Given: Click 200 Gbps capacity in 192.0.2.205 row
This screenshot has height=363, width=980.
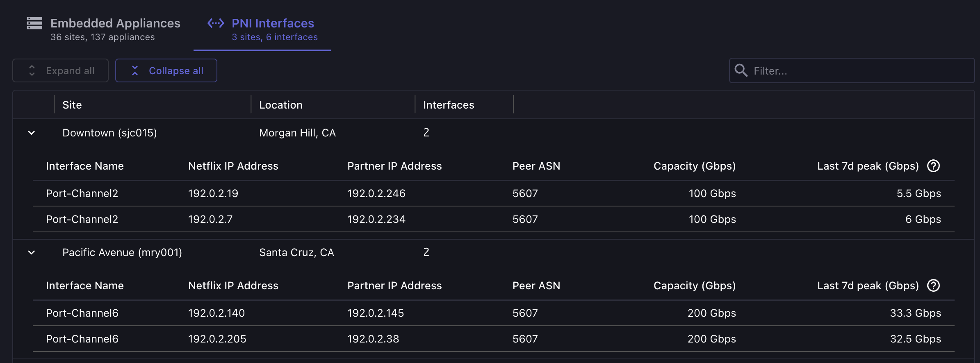Looking at the screenshot, I should tap(711, 339).
